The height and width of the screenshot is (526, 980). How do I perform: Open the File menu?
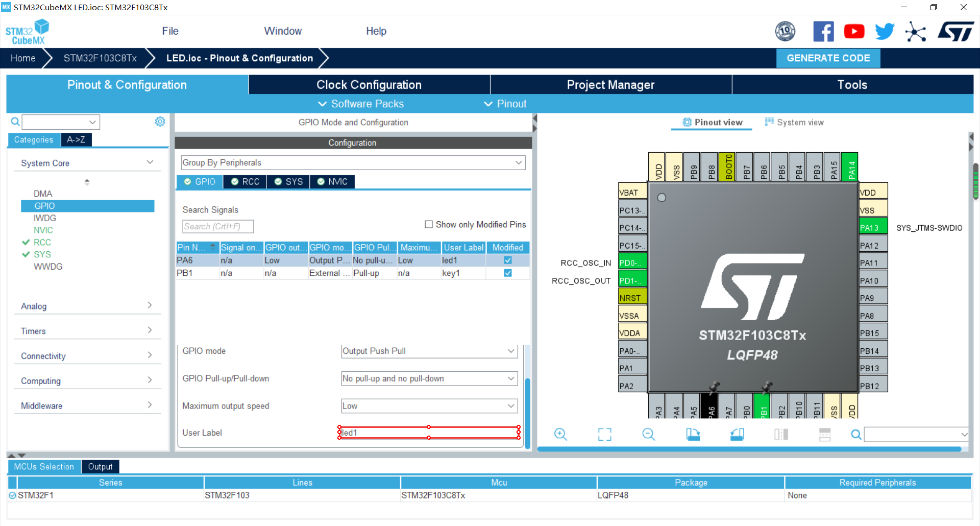tap(170, 31)
